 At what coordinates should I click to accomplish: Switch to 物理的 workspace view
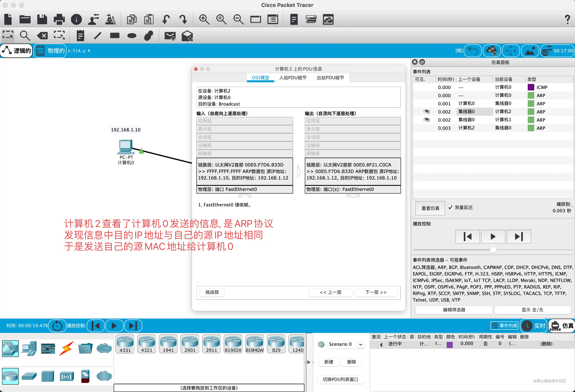click(50, 51)
